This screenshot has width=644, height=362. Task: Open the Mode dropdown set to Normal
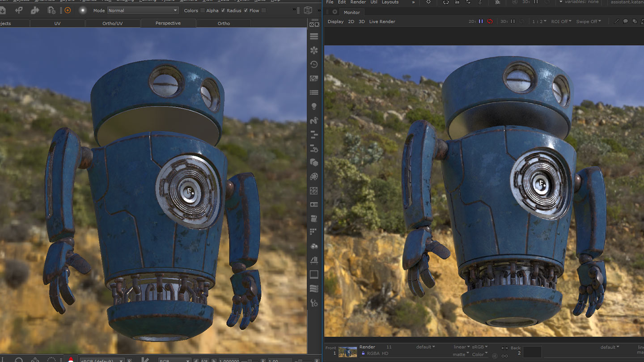point(143,10)
